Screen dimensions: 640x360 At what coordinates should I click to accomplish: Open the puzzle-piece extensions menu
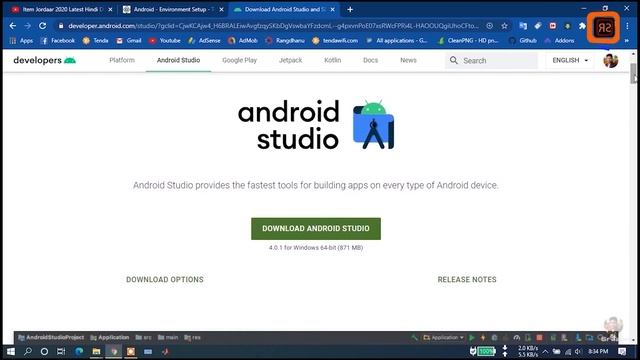[582, 26]
